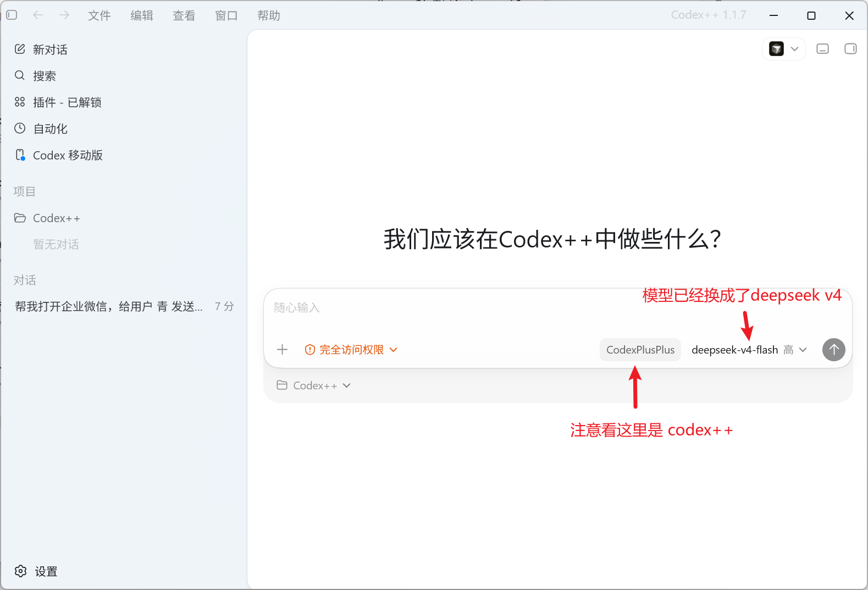Toggle the right side panel icon

tap(850, 49)
